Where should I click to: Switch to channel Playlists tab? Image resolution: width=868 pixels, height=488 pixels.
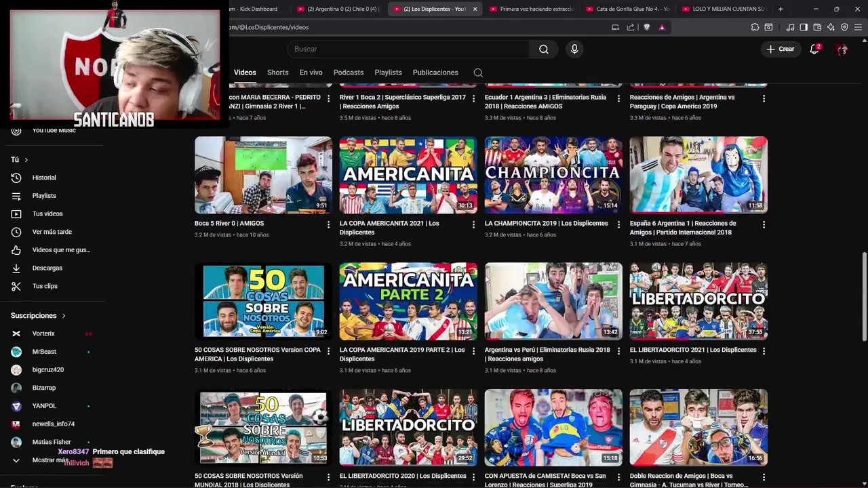click(x=388, y=73)
